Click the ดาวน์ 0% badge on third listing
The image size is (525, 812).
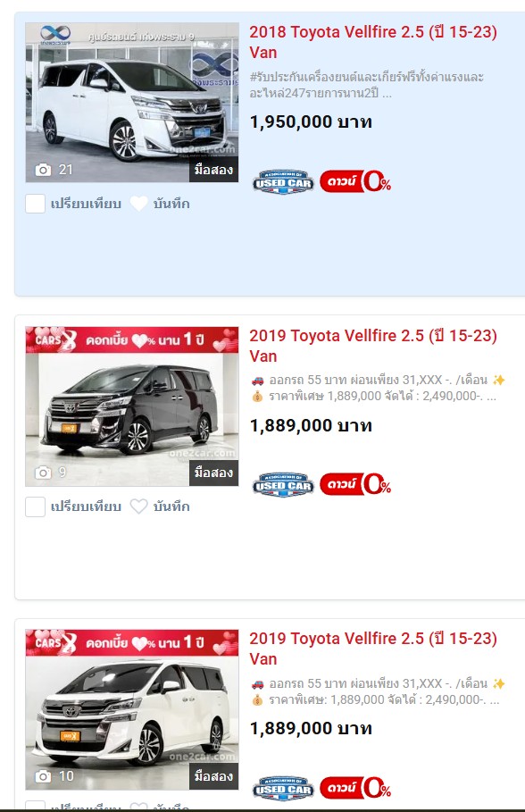tap(355, 788)
